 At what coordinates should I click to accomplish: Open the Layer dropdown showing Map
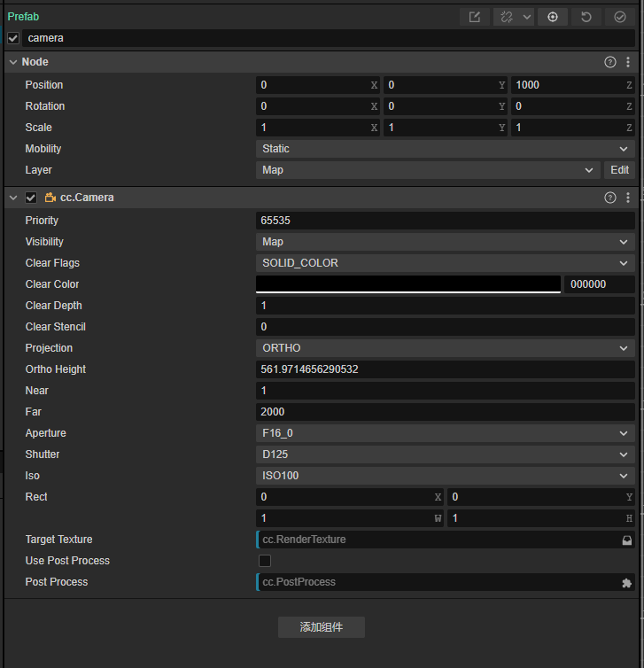click(x=428, y=170)
